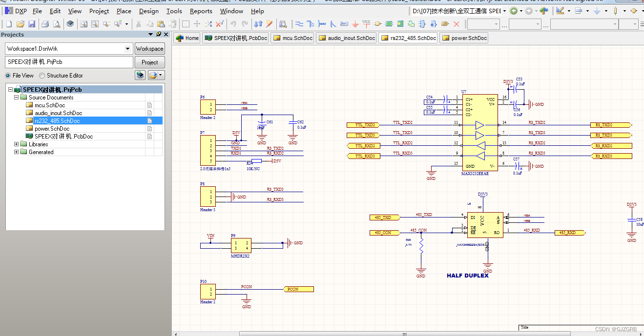Click the Save document toolbar icon
This screenshot has width=644, height=336.
tap(32, 24)
